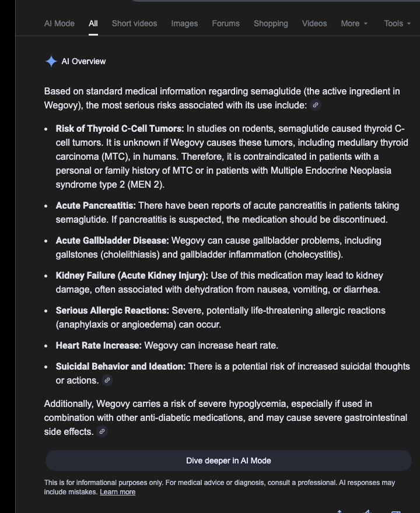Click the Acute Pancreatitis bold text
Viewport: 420px width, 513px height.
[x=96, y=206]
